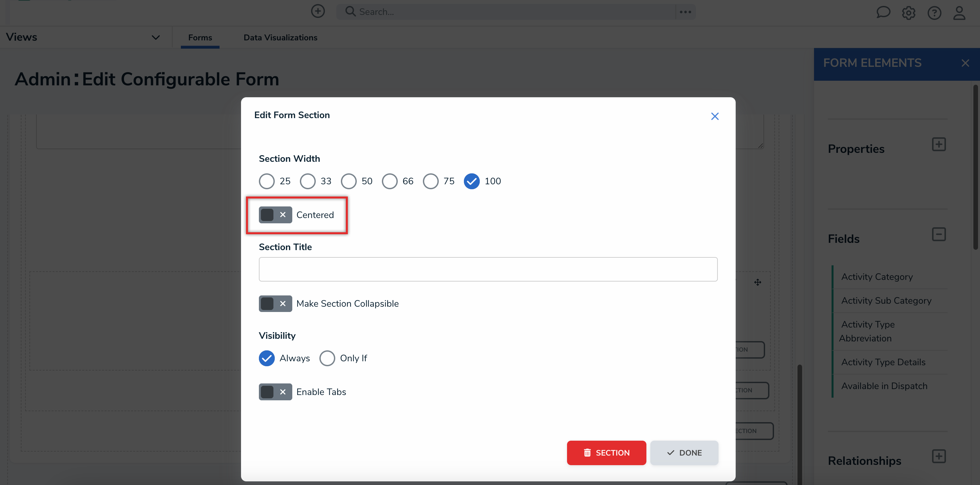980x485 pixels.
Task: Choose Only If visibility option
Action: point(327,358)
